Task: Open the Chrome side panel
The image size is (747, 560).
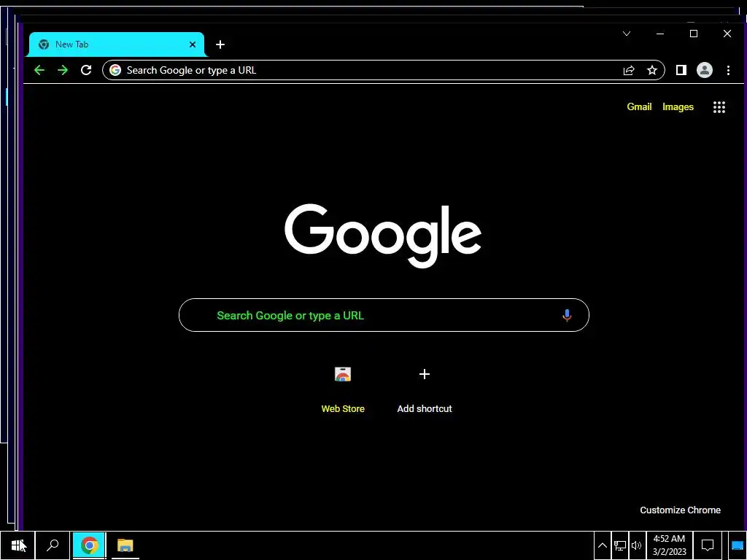Action: [x=681, y=71]
